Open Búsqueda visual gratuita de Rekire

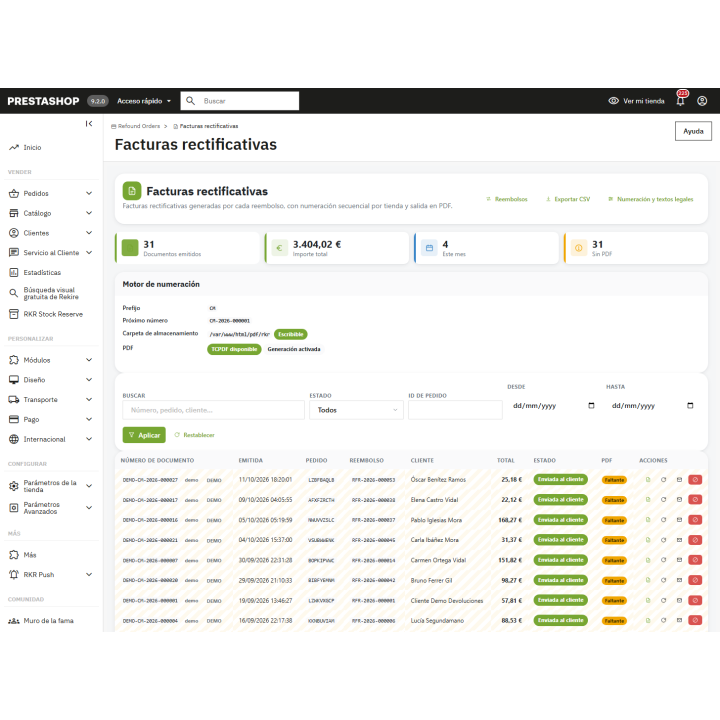51,293
